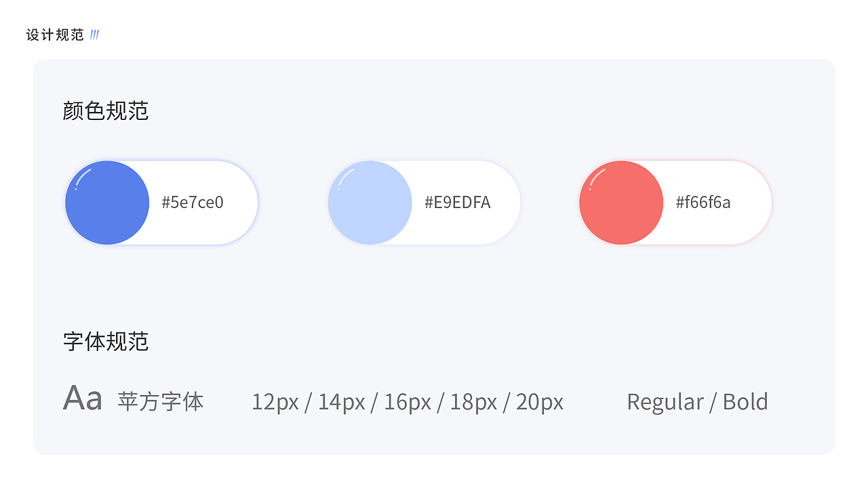868x488 pixels.
Task: Select the #E9EDFA hex code text
Action: click(458, 202)
